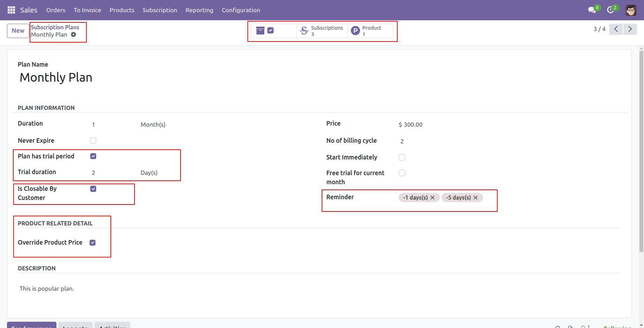Click the 3 / 4 pager counter
This screenshot has width=644, height=328.
(599, 29)
